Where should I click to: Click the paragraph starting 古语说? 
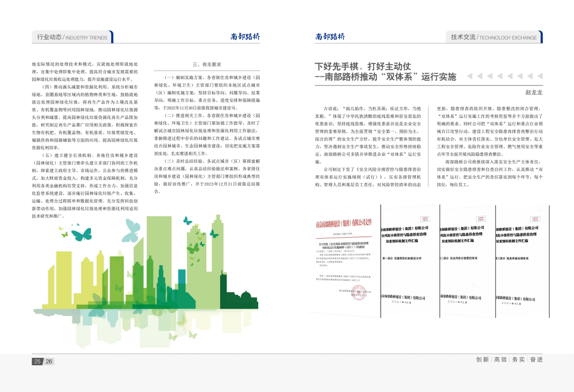click(368, 135)
